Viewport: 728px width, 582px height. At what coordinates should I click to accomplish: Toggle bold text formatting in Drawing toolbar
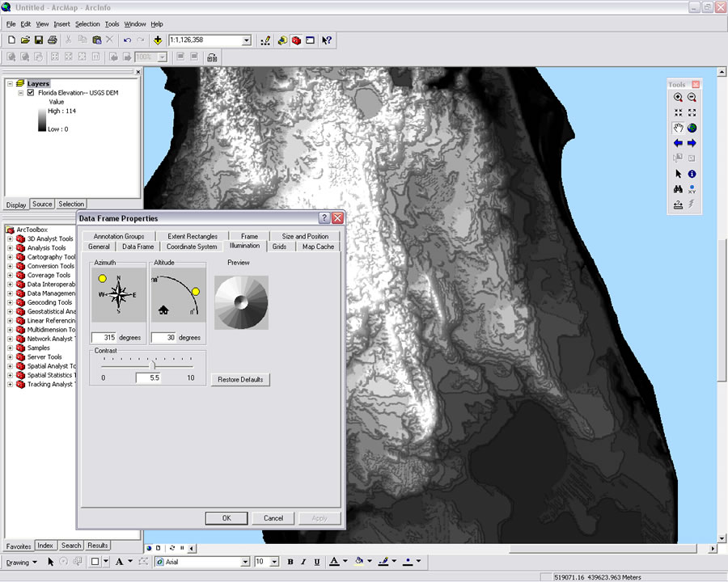tap(290, 562)
